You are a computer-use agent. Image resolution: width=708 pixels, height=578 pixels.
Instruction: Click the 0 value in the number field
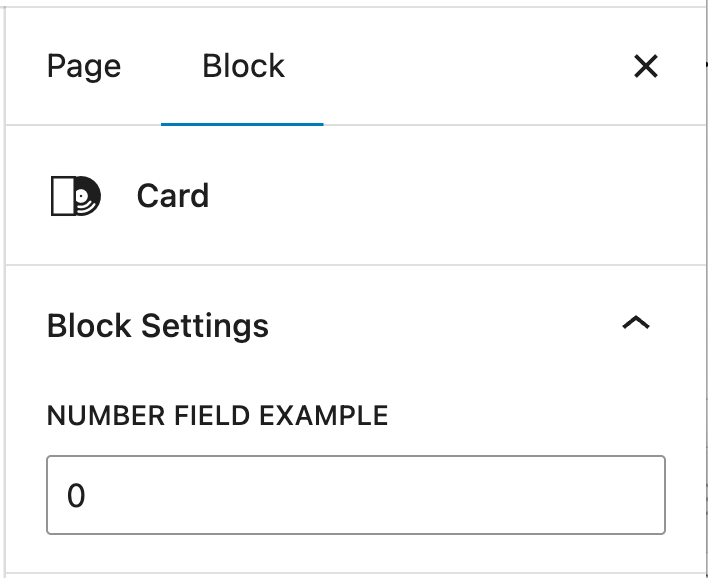coord(77,496)
